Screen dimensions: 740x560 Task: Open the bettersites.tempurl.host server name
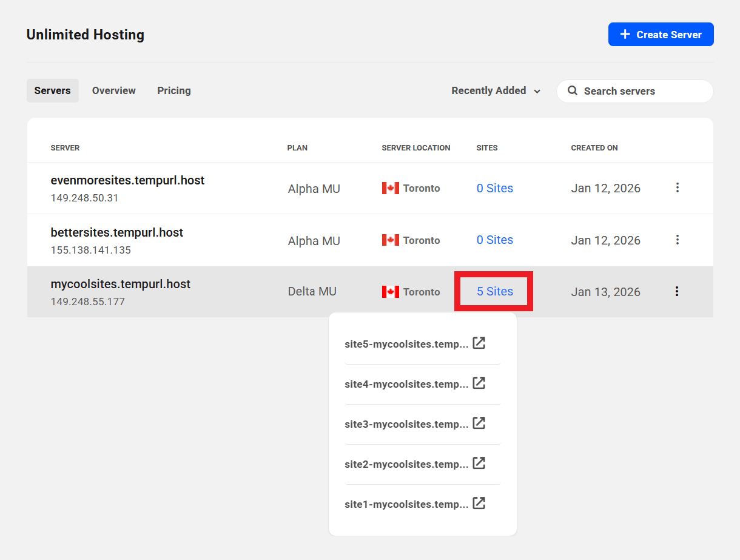[x=117, y=232]
